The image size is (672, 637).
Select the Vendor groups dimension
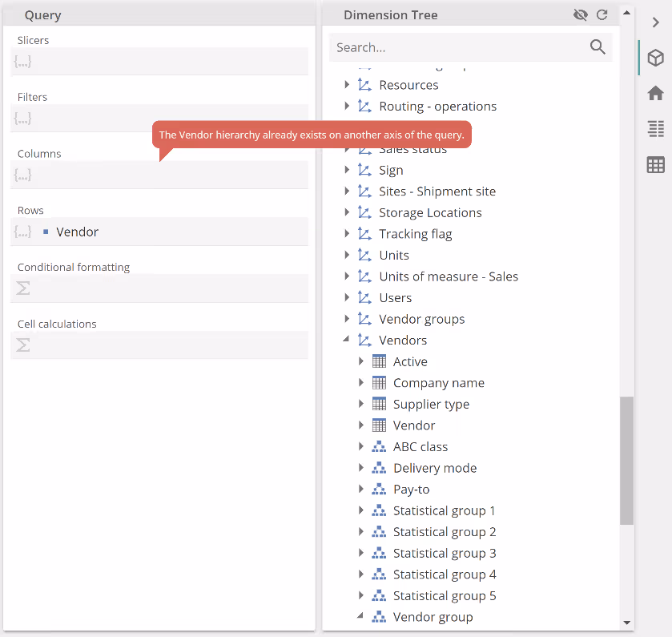tap(421, 319)
